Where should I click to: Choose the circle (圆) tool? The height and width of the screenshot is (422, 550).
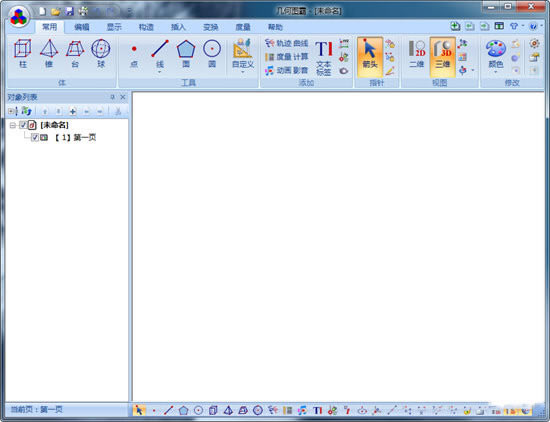pyautogui.click(x=212, y=54)
